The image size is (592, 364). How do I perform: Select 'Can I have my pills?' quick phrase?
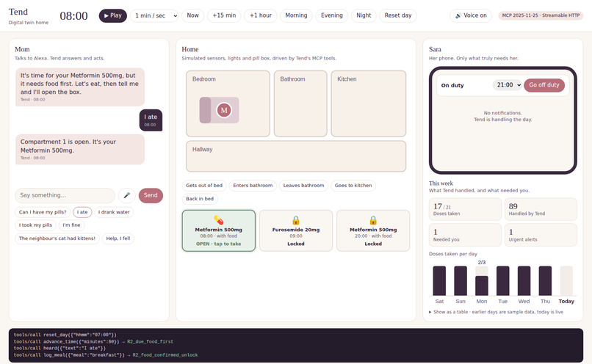pyautogui.click(x=43, y=212)
